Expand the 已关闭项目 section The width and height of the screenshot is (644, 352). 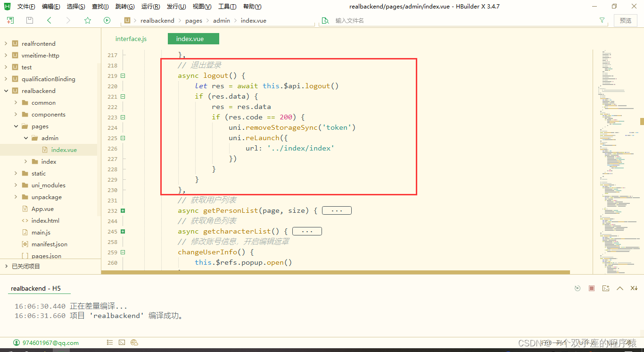tap(6, 266)
